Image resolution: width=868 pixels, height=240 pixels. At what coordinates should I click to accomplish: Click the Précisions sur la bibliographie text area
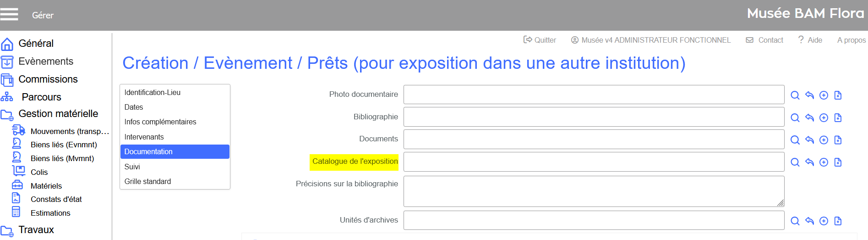(x=594, y=191)
